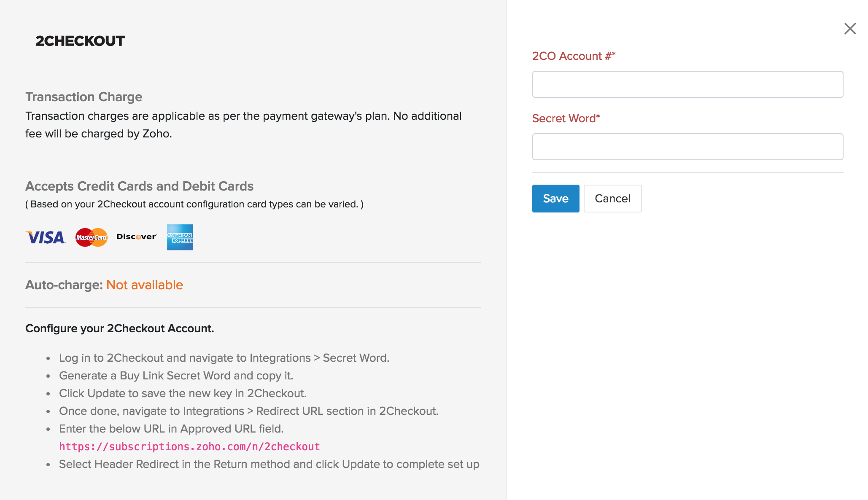Click the Buy Link Secret Word bullet

(176, 375)
